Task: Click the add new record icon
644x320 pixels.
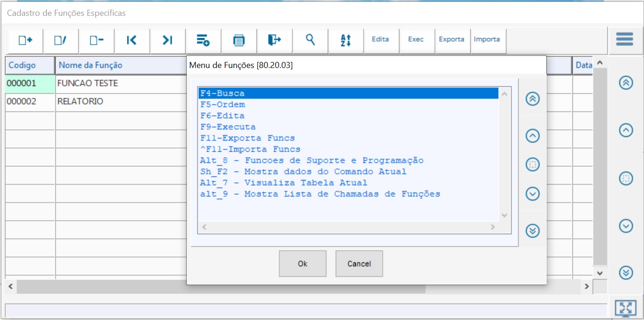Action: coord(25,41)
